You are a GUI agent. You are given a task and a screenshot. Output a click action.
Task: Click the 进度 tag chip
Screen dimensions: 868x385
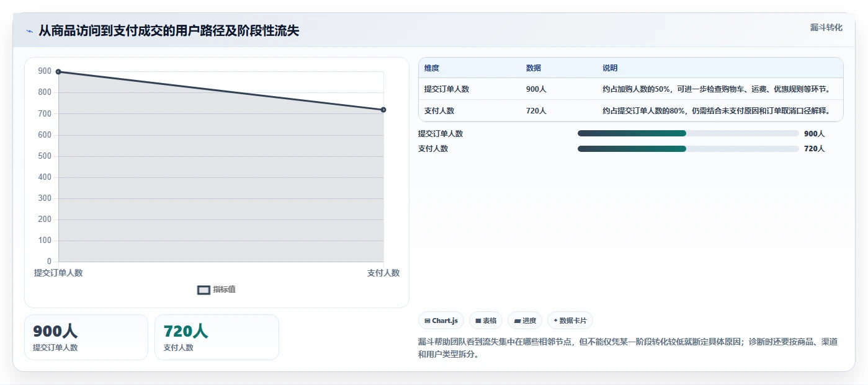coord(525,321)
